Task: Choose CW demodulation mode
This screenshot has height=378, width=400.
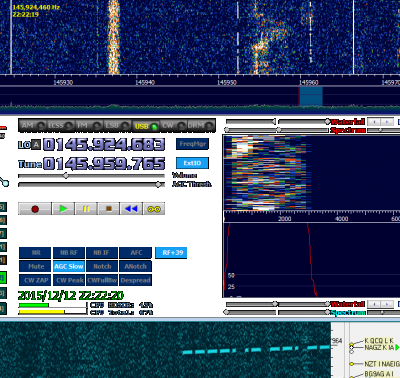Action: [173, 126]
